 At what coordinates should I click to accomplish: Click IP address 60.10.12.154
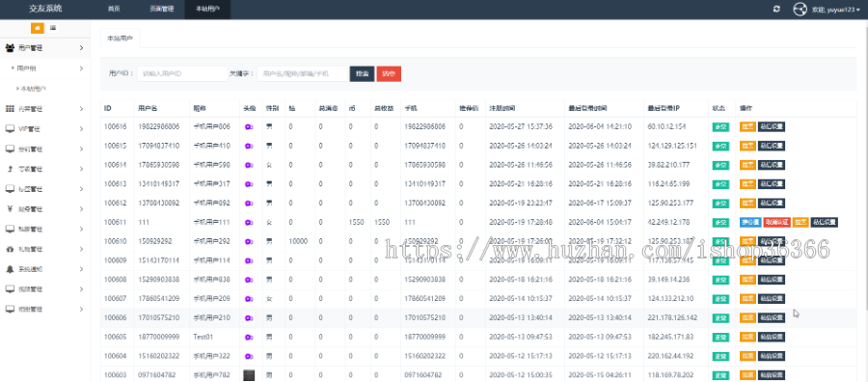point(666,126)
